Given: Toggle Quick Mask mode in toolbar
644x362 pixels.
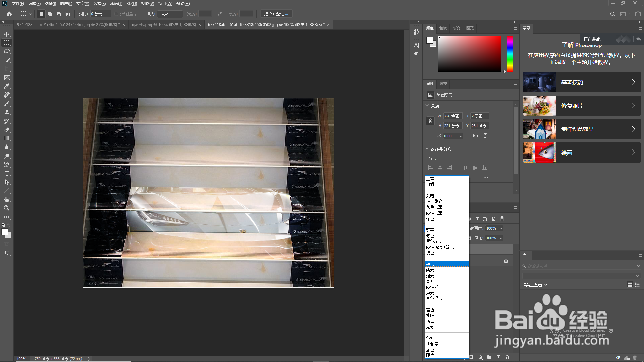Looking at the screenshot, I should click(7, 244).
